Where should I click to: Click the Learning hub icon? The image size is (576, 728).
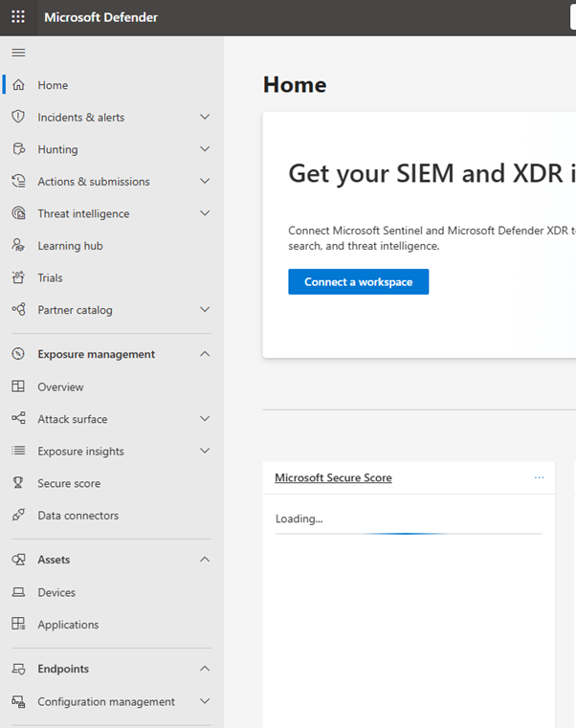18,246
